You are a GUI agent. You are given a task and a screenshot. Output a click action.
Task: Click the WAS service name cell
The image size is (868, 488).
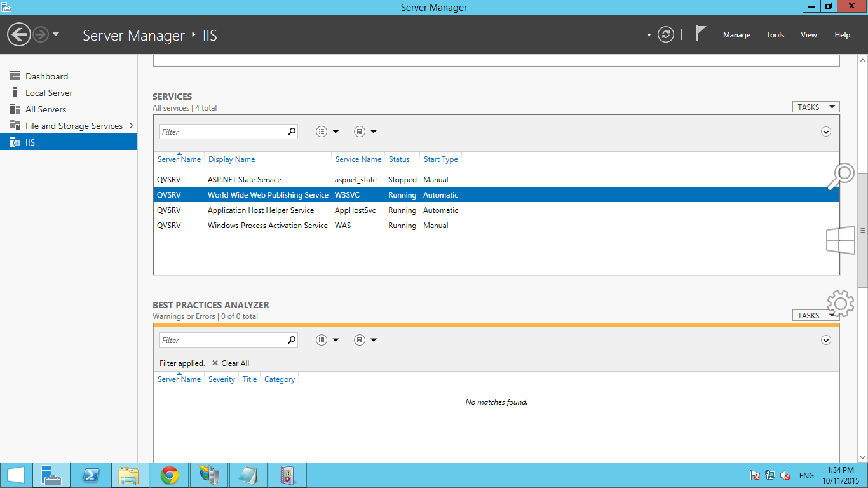(x=343, y=226)
